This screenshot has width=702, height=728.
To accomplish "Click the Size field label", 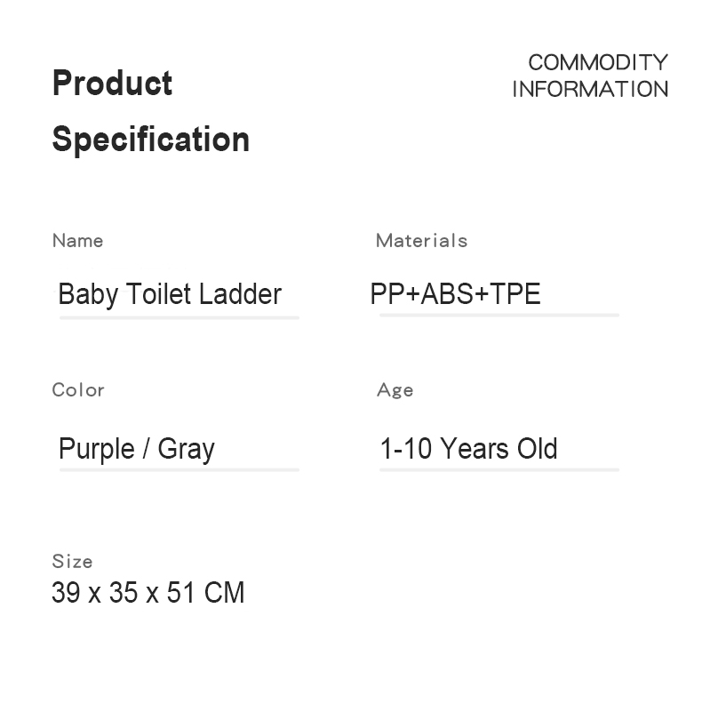I will click(72, 562).
